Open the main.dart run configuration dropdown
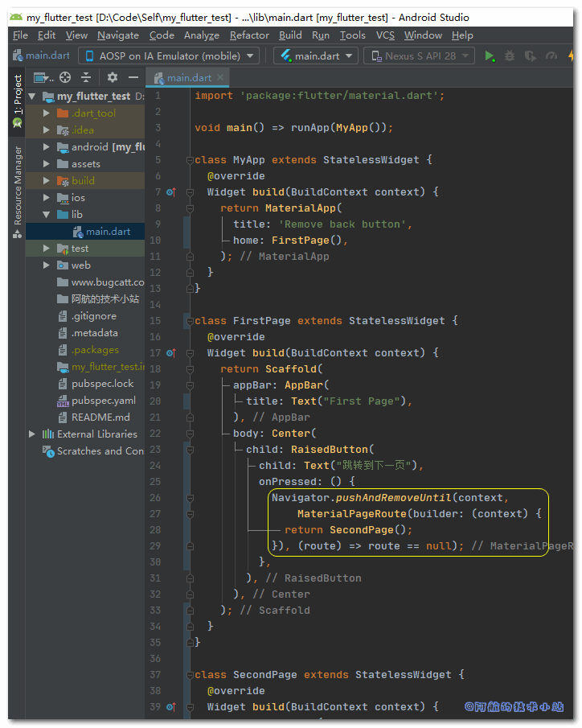Viewport: 582px width, 728px height. point(316,56)
